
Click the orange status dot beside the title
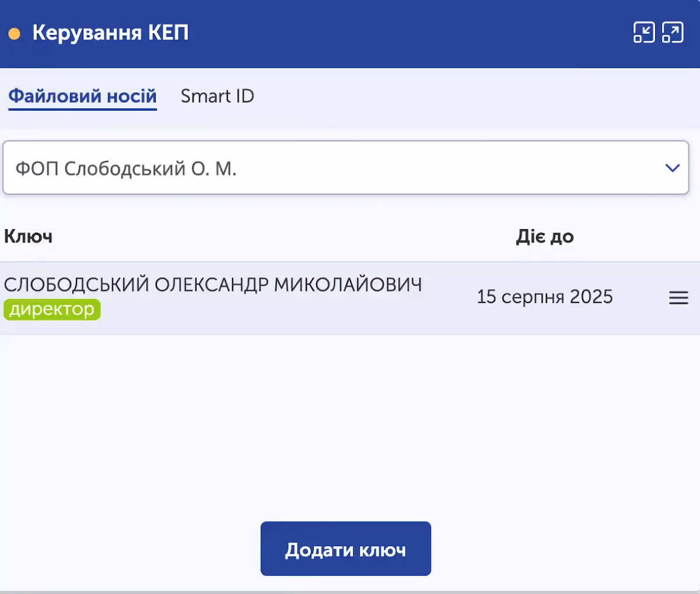pyautogui.click(x=15, y=34)
